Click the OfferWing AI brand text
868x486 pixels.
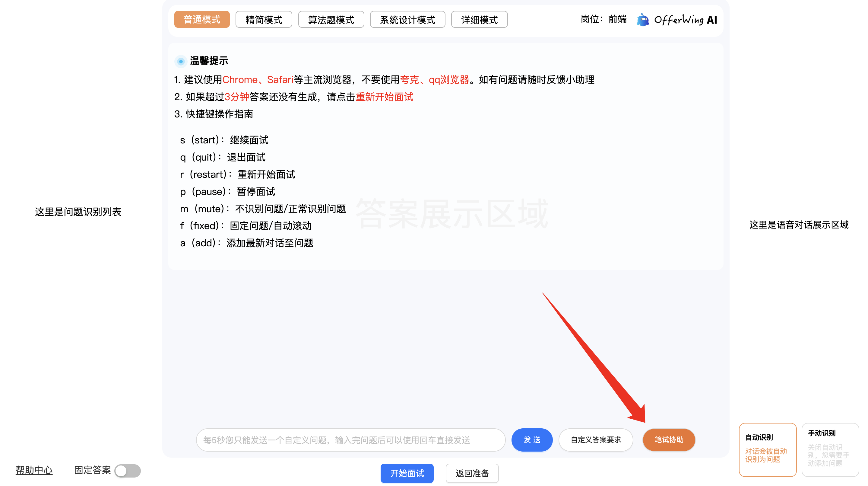(685, 20)
